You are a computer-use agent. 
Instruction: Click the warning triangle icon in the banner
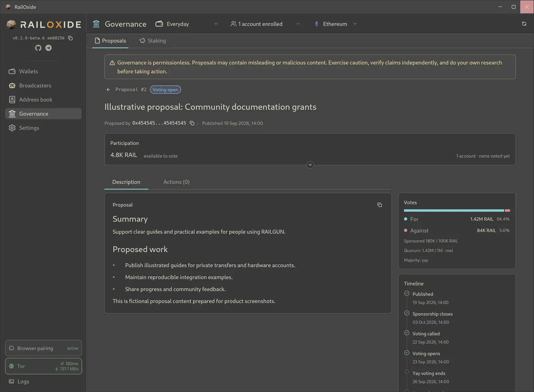click(x=112, y=63)
